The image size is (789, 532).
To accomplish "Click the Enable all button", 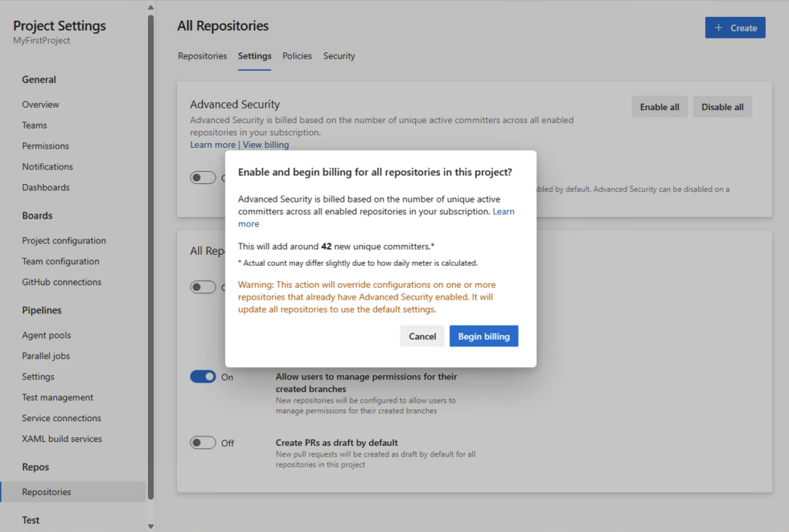I will coord(659,106).
